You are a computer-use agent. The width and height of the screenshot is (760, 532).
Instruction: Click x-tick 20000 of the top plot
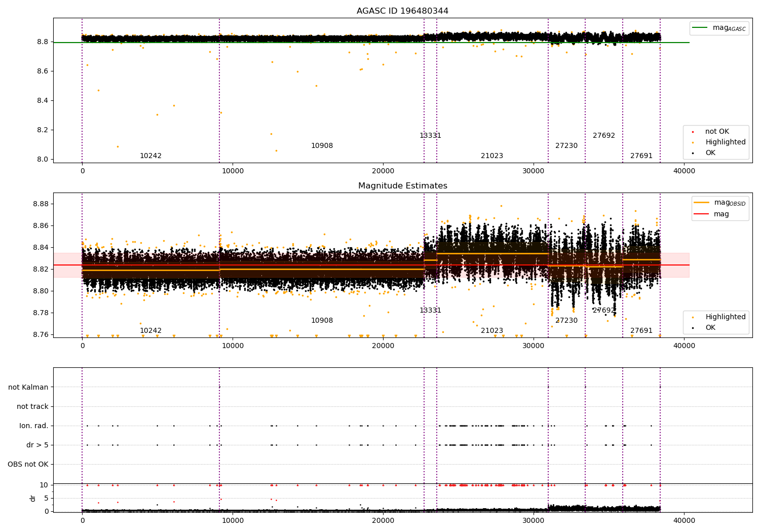[x=383, y=171]
